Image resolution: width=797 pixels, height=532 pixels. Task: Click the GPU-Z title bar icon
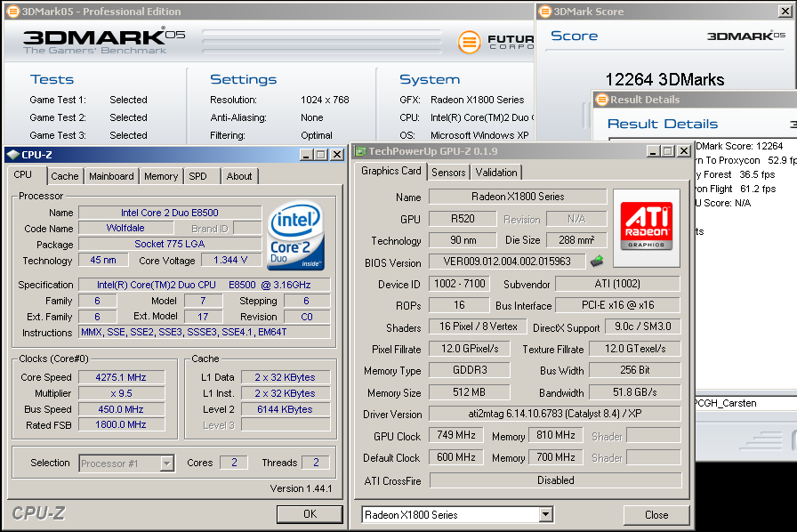pyautogui.click(x=360, y=151)
